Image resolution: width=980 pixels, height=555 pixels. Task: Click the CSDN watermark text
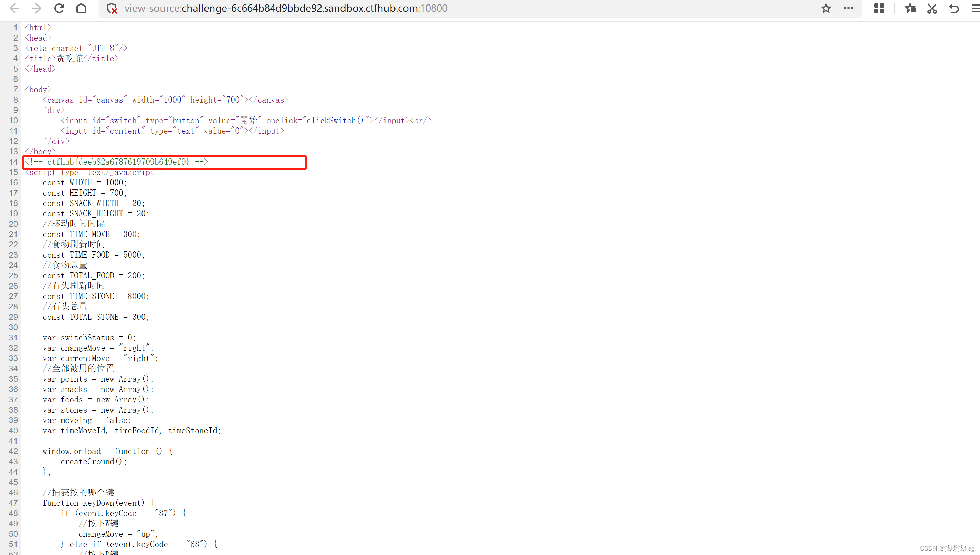[x=947, y=548]
